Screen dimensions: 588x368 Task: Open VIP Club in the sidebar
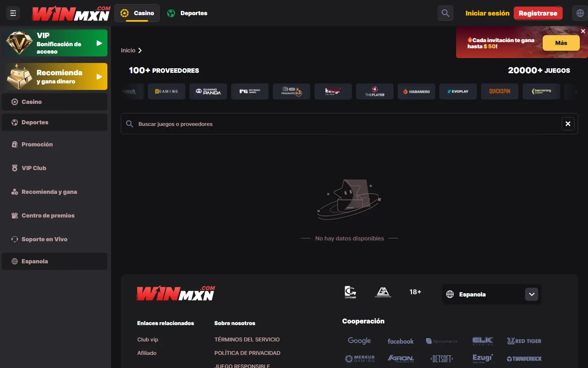(x=55, y=168)
